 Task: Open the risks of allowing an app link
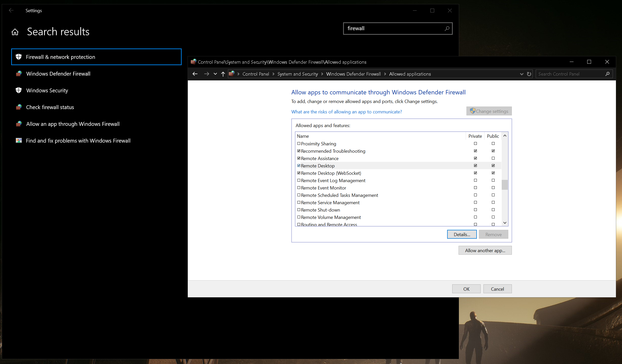(346, 112)
